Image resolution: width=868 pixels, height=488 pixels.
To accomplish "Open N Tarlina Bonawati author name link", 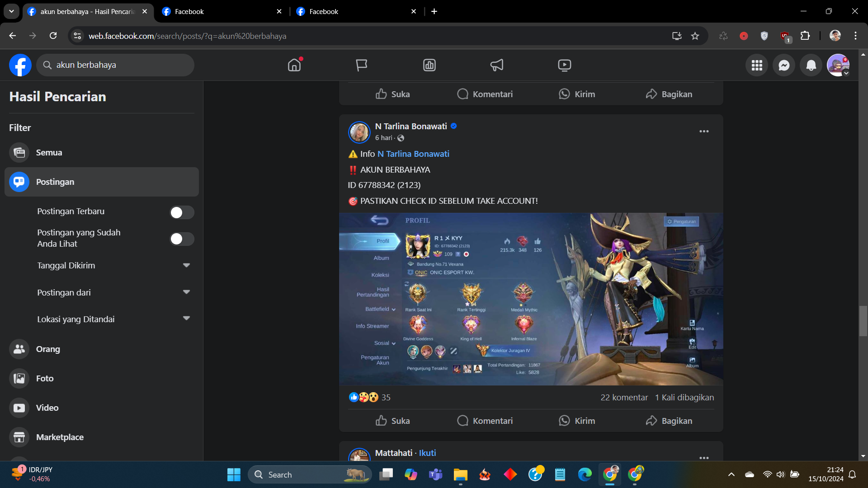I will (x=411, y=127).
